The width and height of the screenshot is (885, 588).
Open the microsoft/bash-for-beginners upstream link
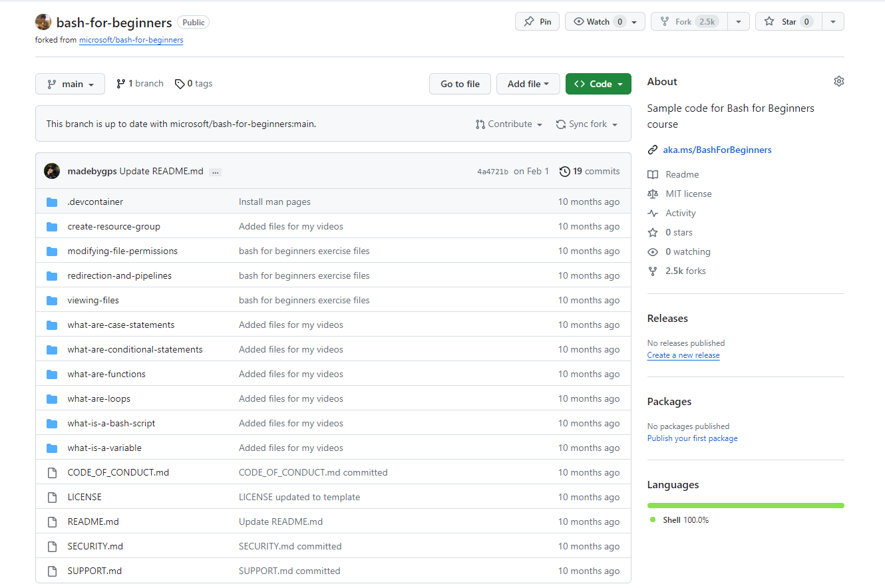pos(131,40)
